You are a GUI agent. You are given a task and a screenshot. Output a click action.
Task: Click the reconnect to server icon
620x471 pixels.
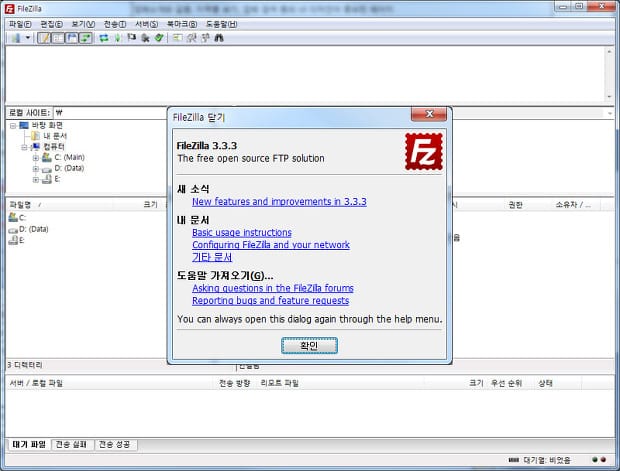coord(159,38)
